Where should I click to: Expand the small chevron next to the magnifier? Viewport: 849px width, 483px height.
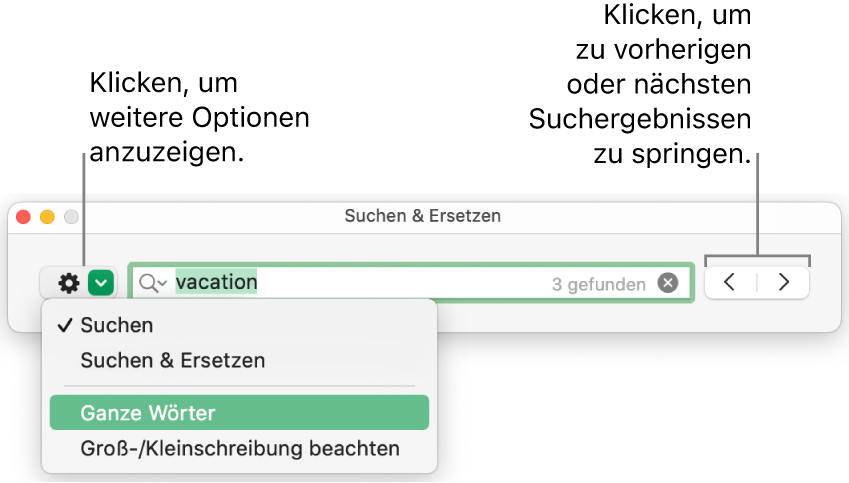(x=163, y=285)
